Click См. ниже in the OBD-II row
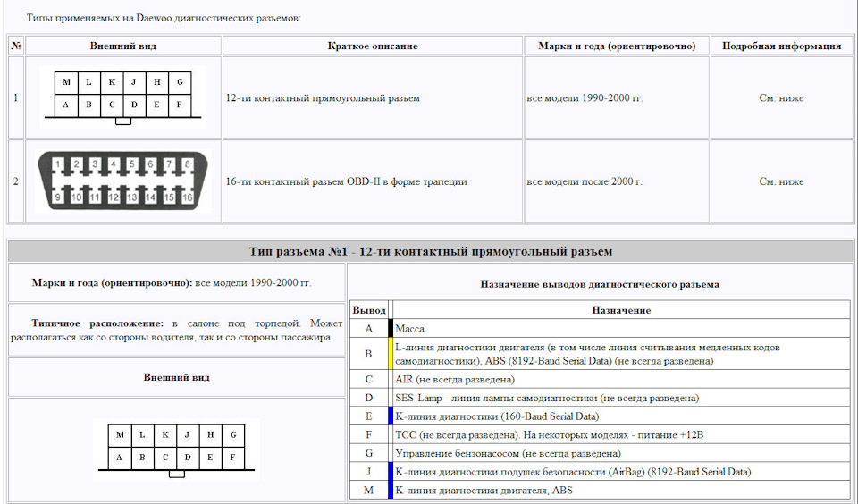The image size is (858, 504). point(781,181)
